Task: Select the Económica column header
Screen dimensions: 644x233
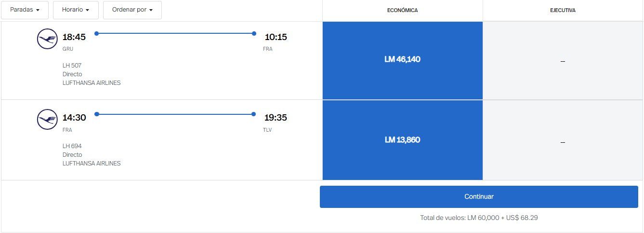Action: point(402,10)
